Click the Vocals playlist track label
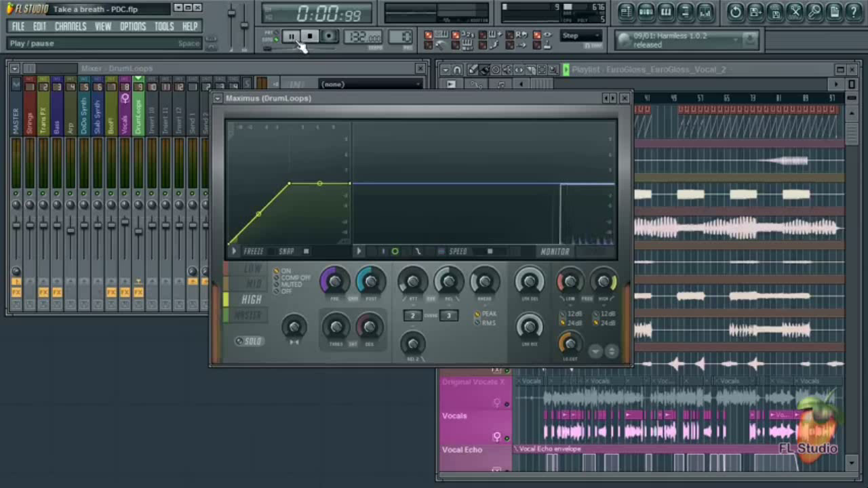Screen dimensions: 868x488 click(x=455, y=415)
